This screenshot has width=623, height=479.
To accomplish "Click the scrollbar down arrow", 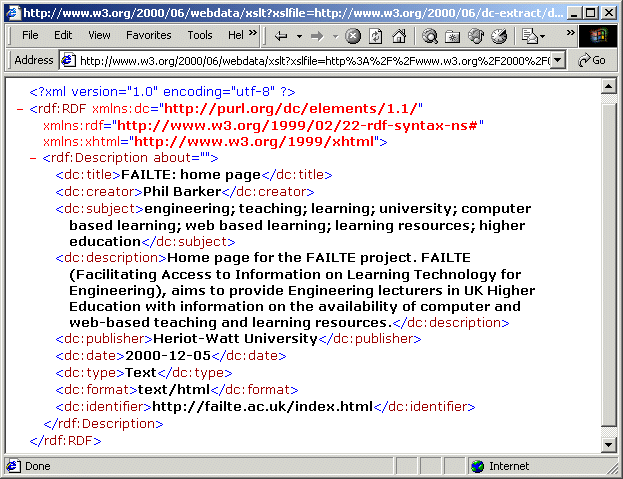I will click(x=609, y=445).
